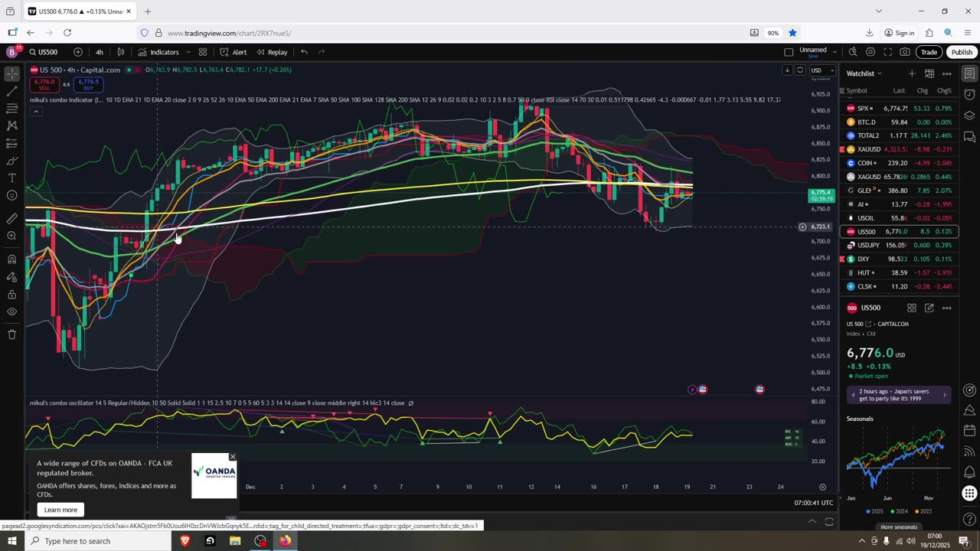Open the emoji icons tool
Screen dimensions: 980x551
(x=11, y=195)
